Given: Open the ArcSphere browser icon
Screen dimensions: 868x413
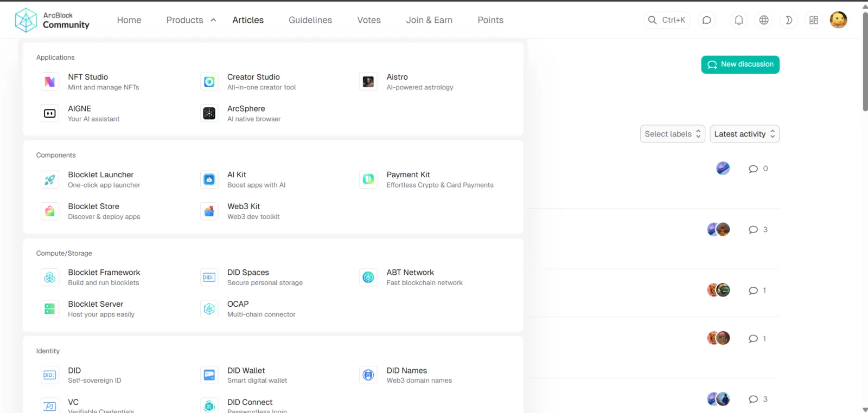Looking at the screenshot, I should point(209,113).
